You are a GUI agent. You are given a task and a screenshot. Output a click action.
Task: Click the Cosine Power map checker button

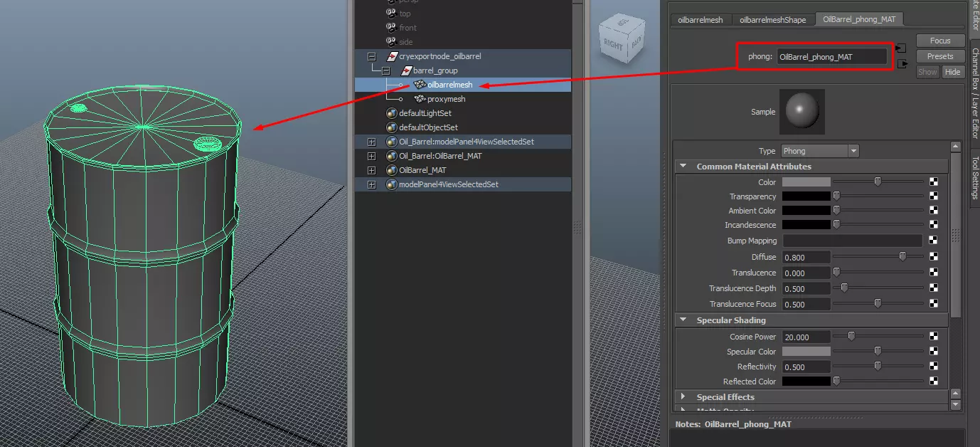click(933, 337)
